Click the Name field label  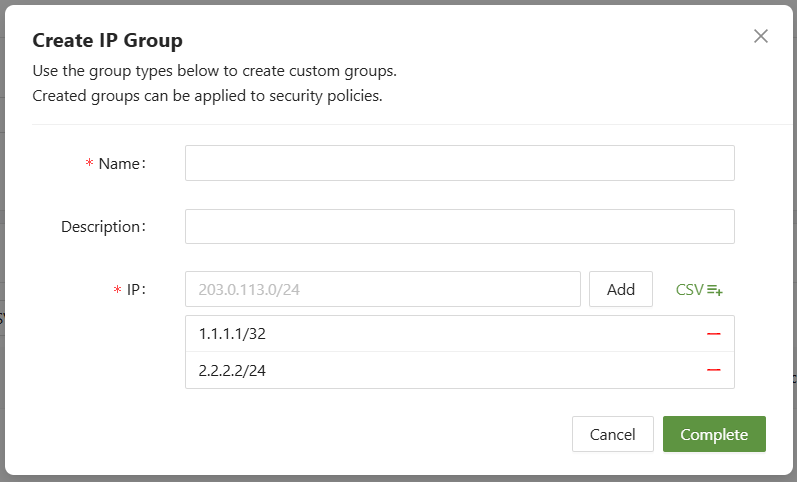pos(122,163)
